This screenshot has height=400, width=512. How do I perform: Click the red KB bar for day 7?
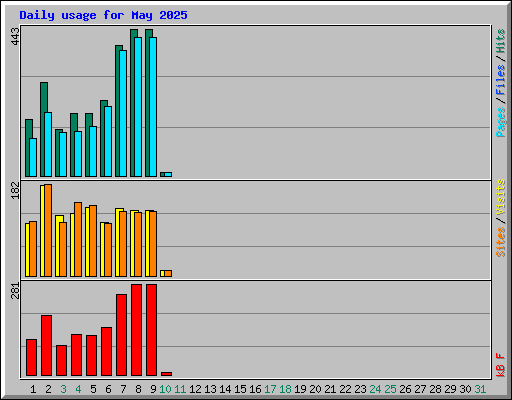click(x=121, y=335)
